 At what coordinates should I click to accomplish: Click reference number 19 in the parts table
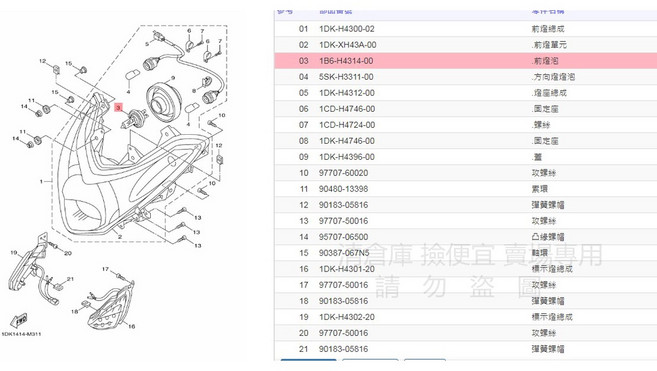tap(304, 317)
